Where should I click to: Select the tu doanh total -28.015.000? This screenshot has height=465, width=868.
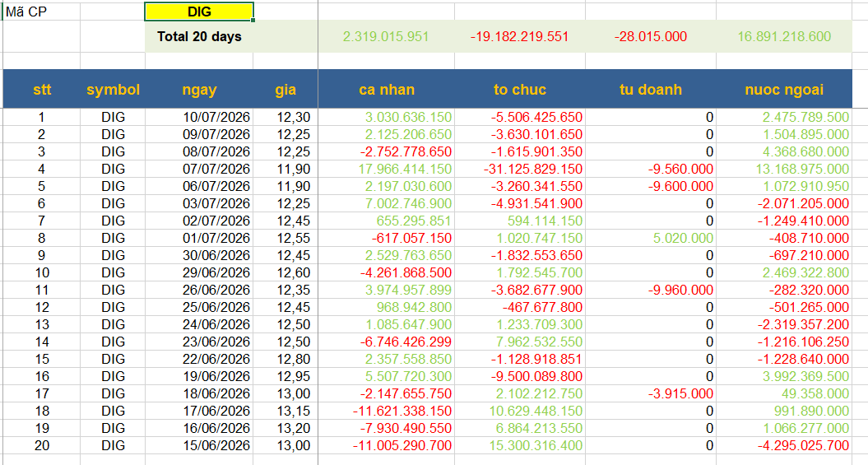tap(651, 36)
